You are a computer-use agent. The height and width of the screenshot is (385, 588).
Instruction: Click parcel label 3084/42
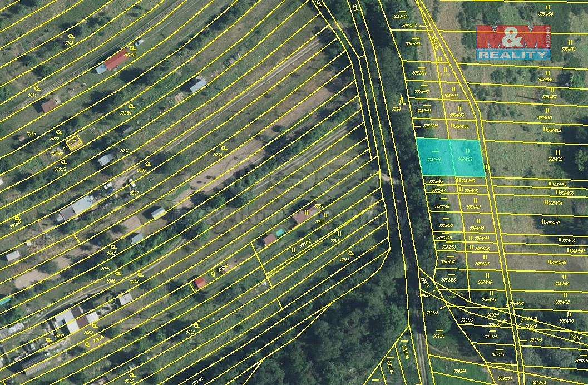pyautogui.click(x=473, y=207)
